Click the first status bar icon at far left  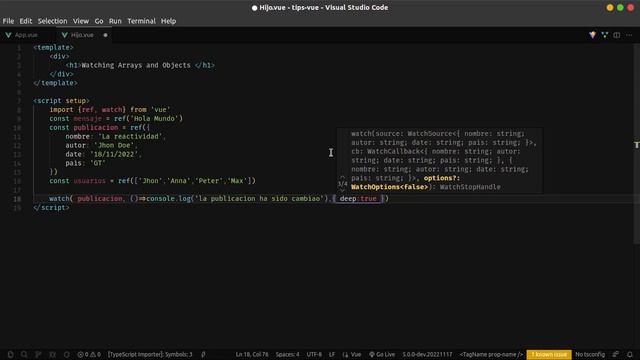pyautogui.click(x=11, y=354)
